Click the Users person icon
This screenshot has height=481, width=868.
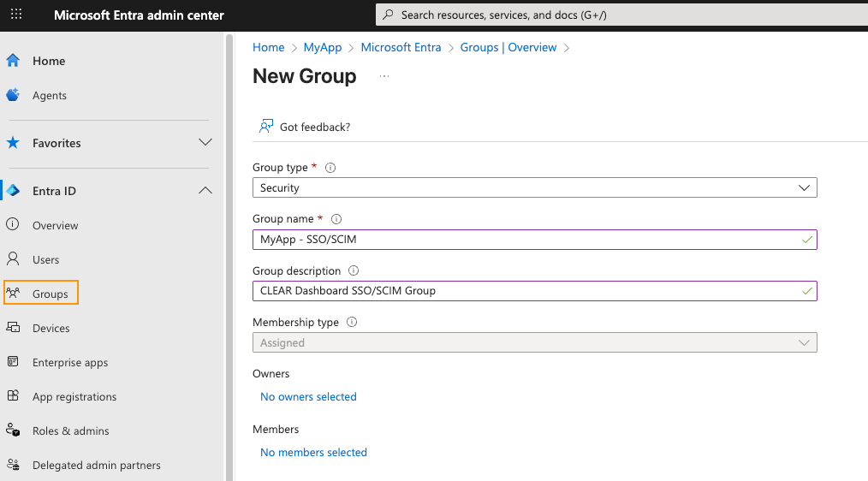[x=13, y=258]
